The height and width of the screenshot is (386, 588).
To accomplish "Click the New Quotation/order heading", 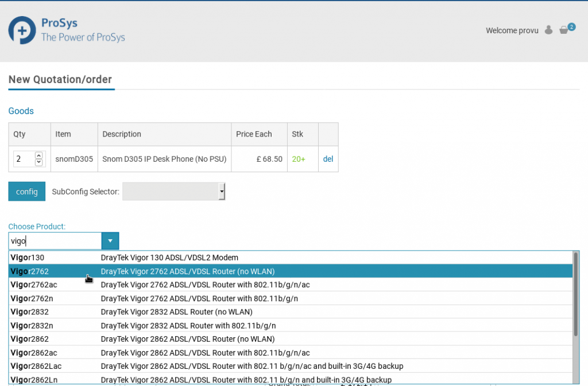I will point(60,79).
